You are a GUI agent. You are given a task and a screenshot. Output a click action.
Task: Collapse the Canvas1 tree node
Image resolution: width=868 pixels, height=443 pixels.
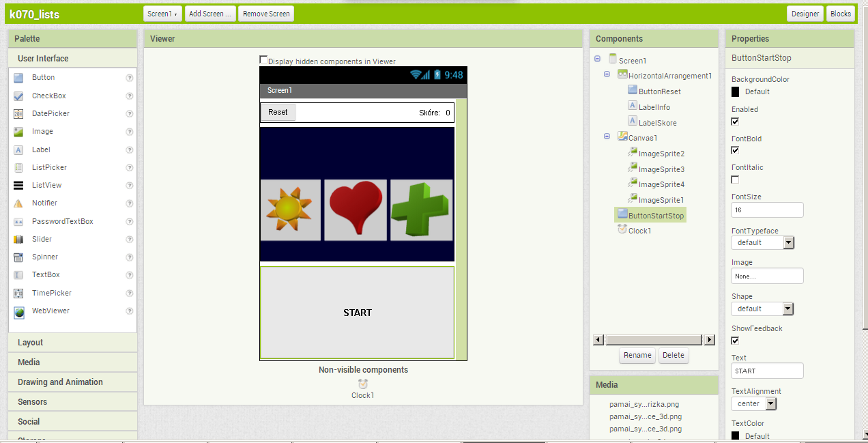coord(607,137)
